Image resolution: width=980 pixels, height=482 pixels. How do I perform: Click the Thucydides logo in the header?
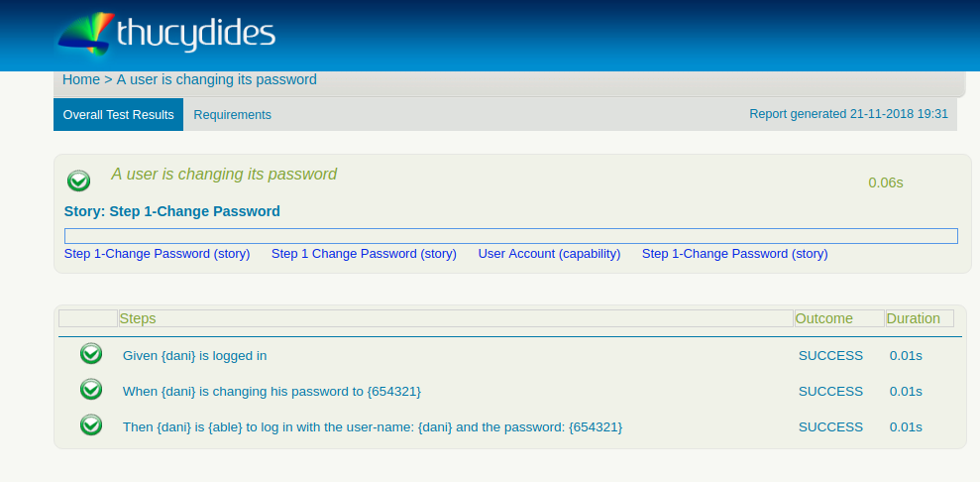[x=165, y=36]
